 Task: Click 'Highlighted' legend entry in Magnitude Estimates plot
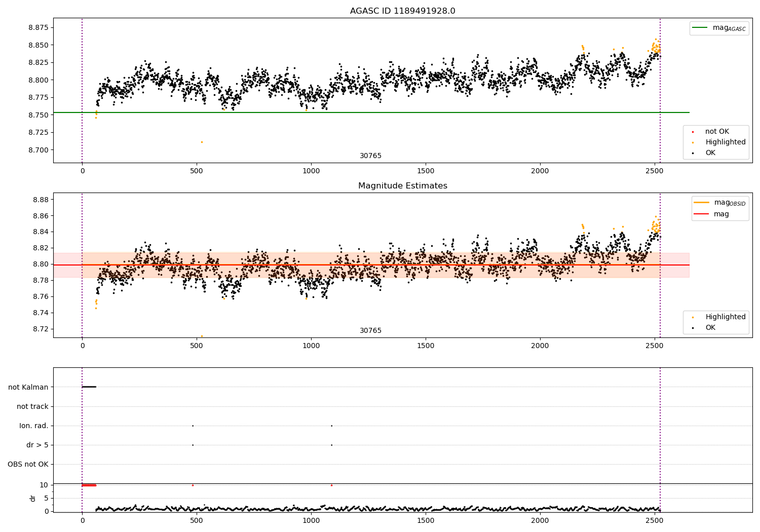[726, 317]
